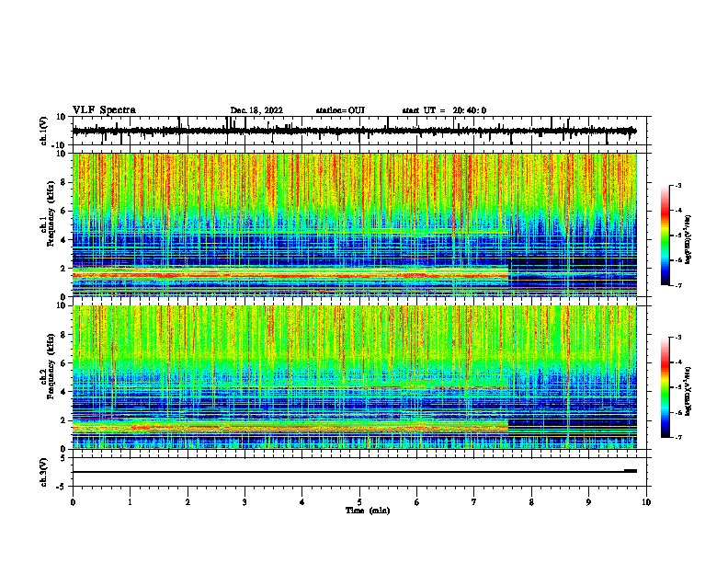Screen dimensions: 728x563
Task: Click the ch.1 colorbar log(PSD) label
Action: tap(688, 239)
